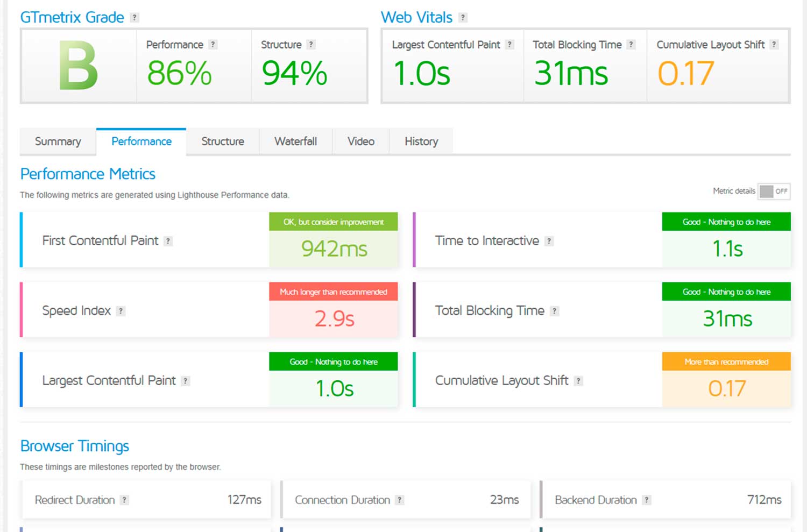
Task: Click the 86% performance score
Action: 180,73
